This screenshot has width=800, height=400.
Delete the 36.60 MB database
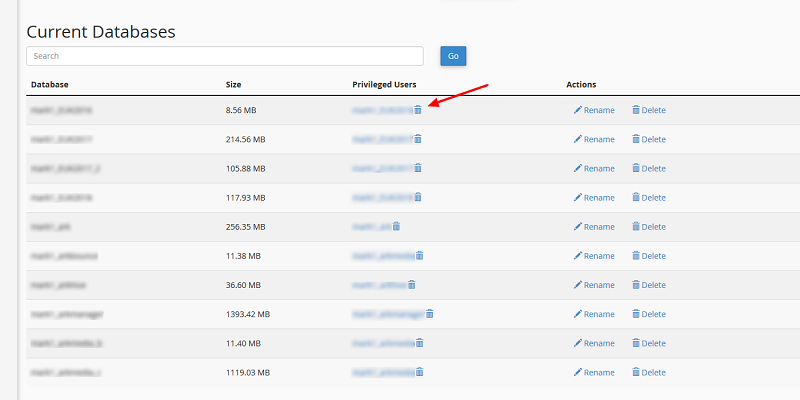648,285
